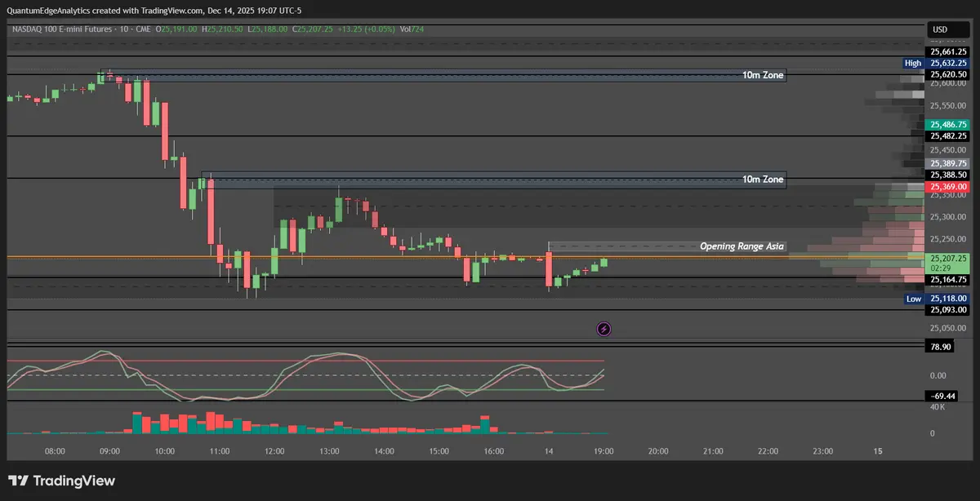This screenshot has height=501, width=980.
Task: Click the 25,164.75 price label
Action: 948,279
